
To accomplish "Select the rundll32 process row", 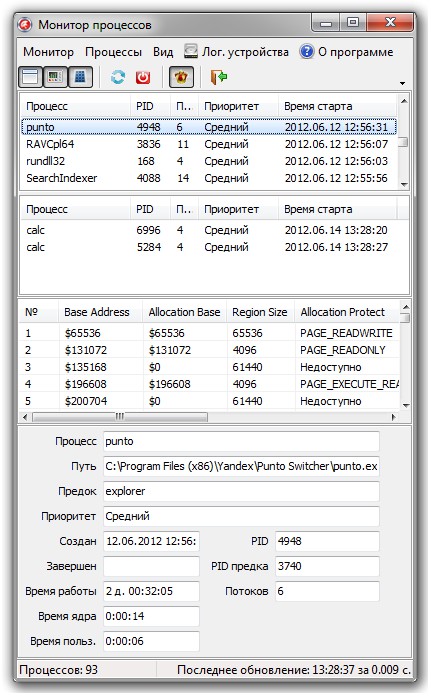I will click(x=209, y=161).
